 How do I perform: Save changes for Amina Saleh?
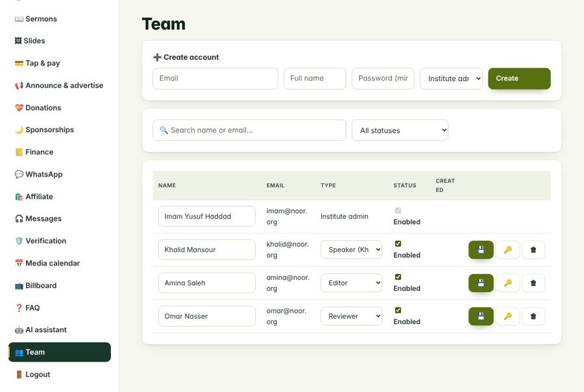(481, 283)
